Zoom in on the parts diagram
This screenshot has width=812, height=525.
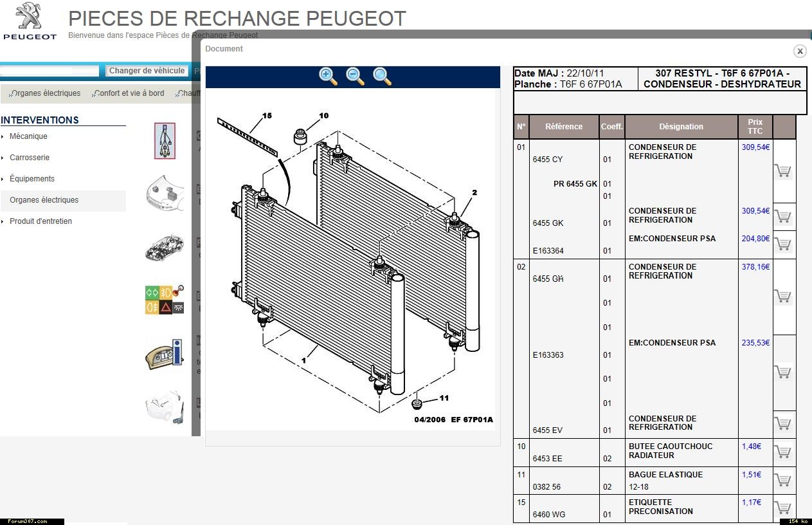point(328,76)
